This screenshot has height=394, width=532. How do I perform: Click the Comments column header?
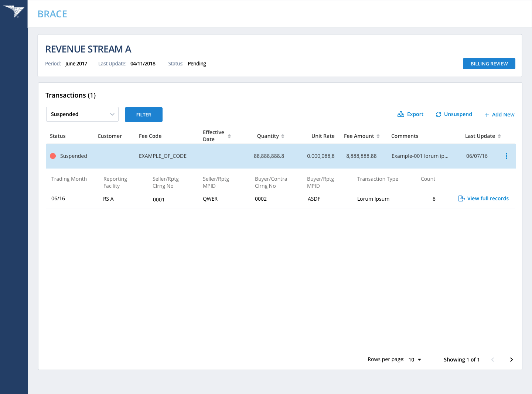(x=405, y=136)
